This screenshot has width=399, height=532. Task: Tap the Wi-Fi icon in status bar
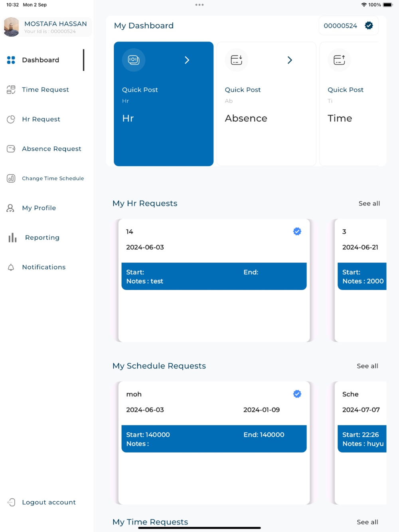(364, 5)
